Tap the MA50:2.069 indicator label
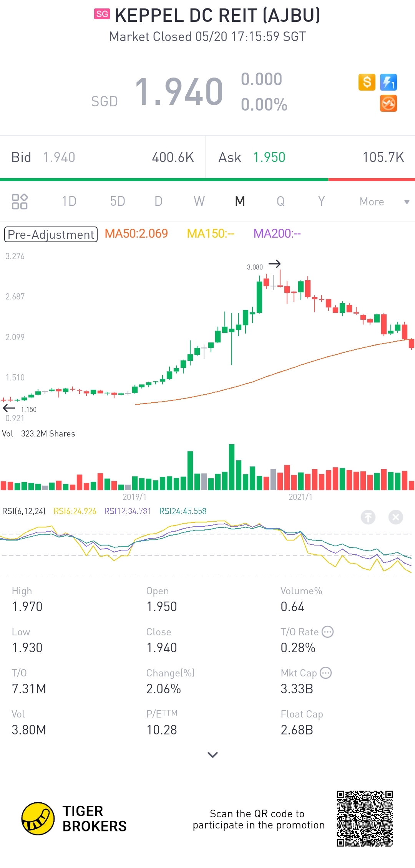The height and width of the screenshot is (868, 415). pyautogui.click(x=136, y=233)
